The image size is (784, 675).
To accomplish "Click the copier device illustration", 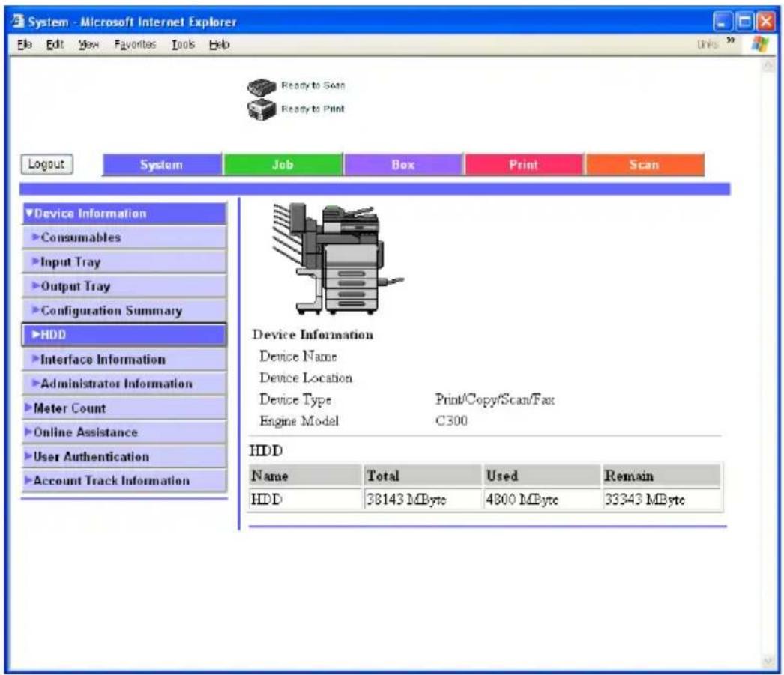I will point(338,258).
